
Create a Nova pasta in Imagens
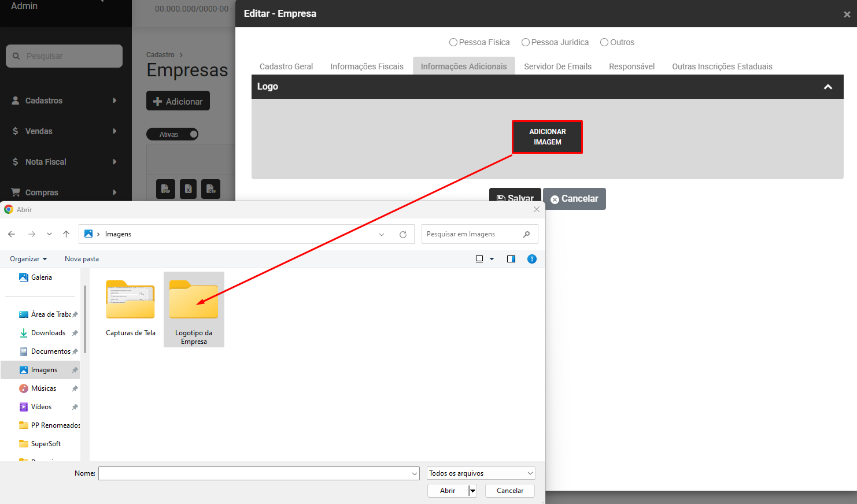pos(82,259)
